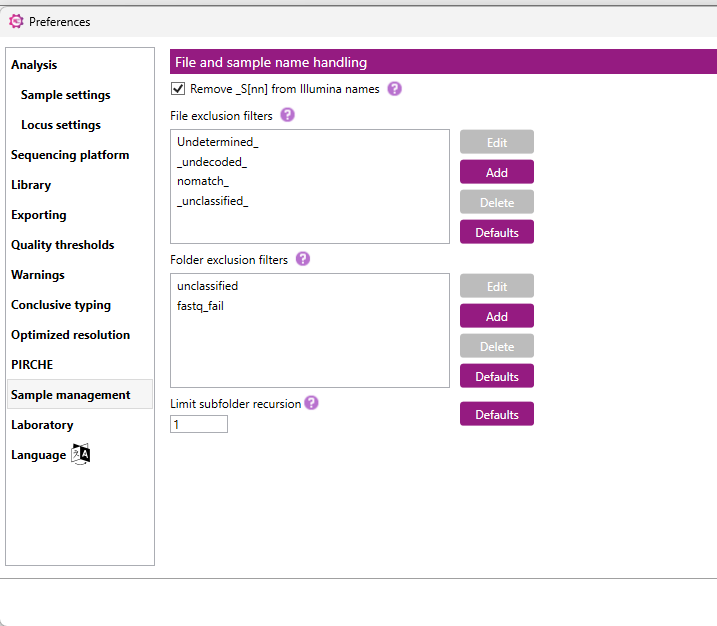
Task: Select the Undetermined_ file filter entry
Action: pos(218,142)
